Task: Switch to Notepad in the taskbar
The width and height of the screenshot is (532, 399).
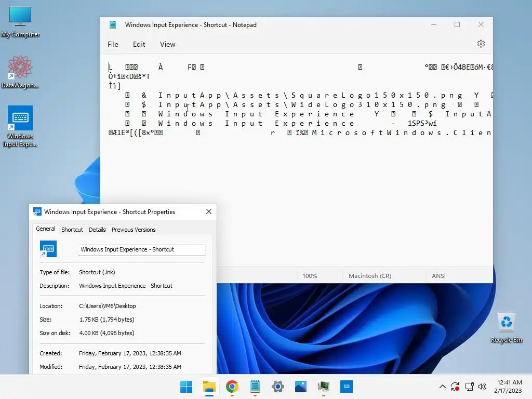Action: pyautogui.click(x=255, y=387)
